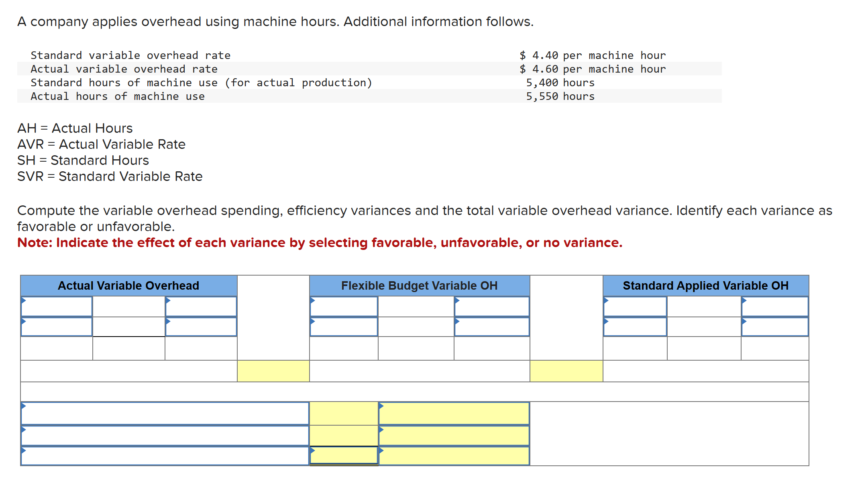Image resolution: width=868 pixels, height=483 pixels.
Task: Open first-row right dropdown under Standard Applied Variable OH
Action: coord(775,306)
